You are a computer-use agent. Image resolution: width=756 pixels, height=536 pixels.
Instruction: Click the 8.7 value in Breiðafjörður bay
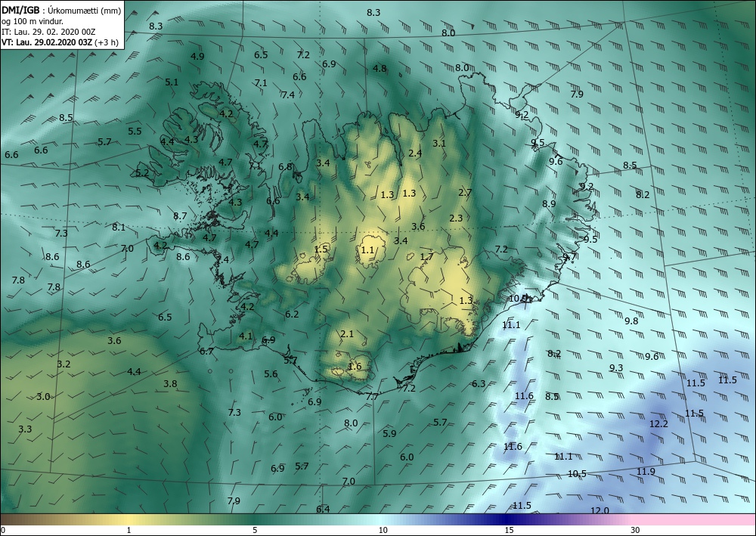tap(180, 216)
